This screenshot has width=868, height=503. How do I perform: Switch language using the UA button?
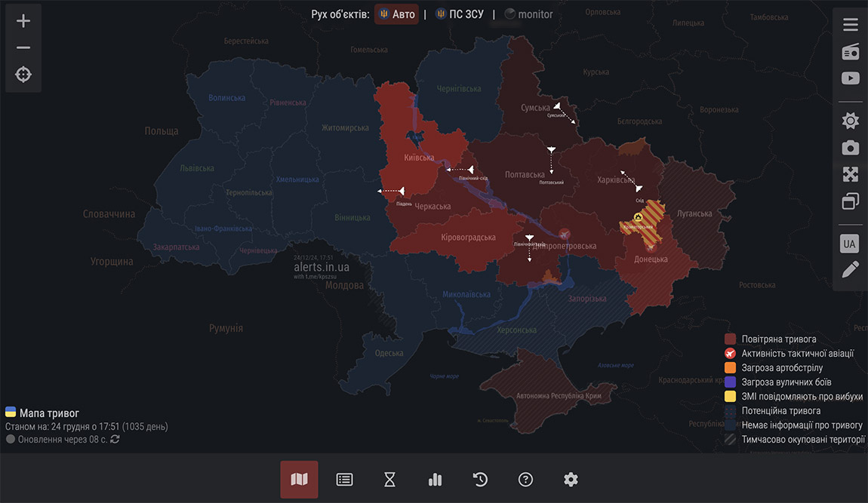click(850, 244)
